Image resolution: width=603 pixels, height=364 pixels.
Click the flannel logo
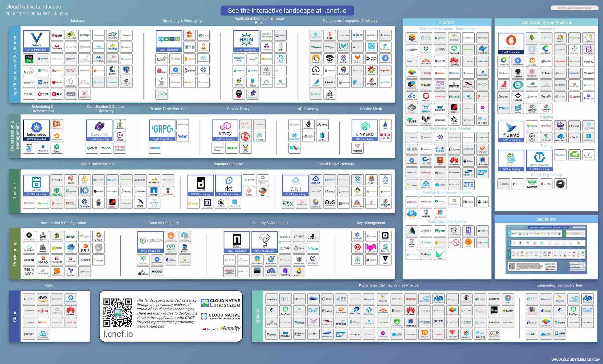coord(330,192)
